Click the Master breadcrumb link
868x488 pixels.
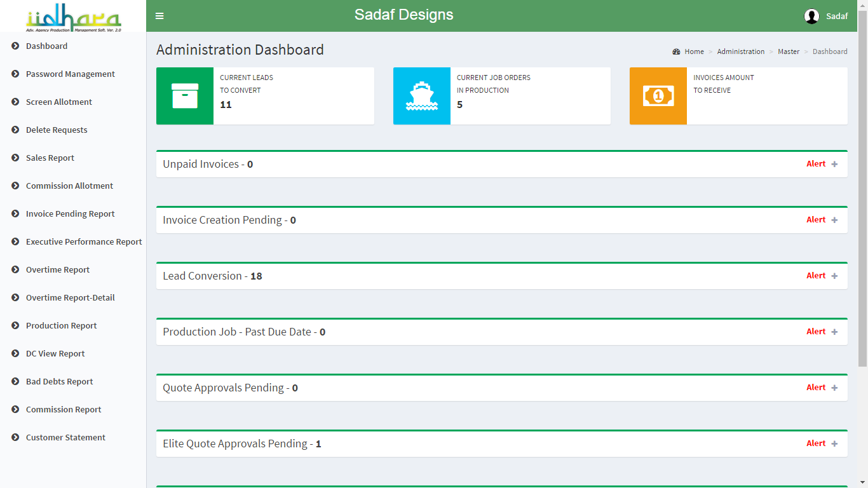coord(789,51)
